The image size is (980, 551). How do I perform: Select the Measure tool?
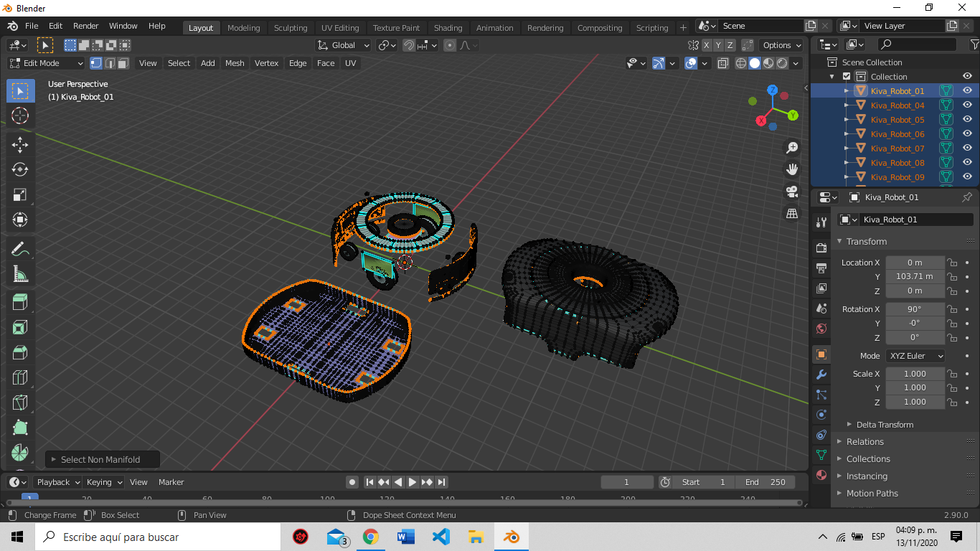[x=20, y=274]
